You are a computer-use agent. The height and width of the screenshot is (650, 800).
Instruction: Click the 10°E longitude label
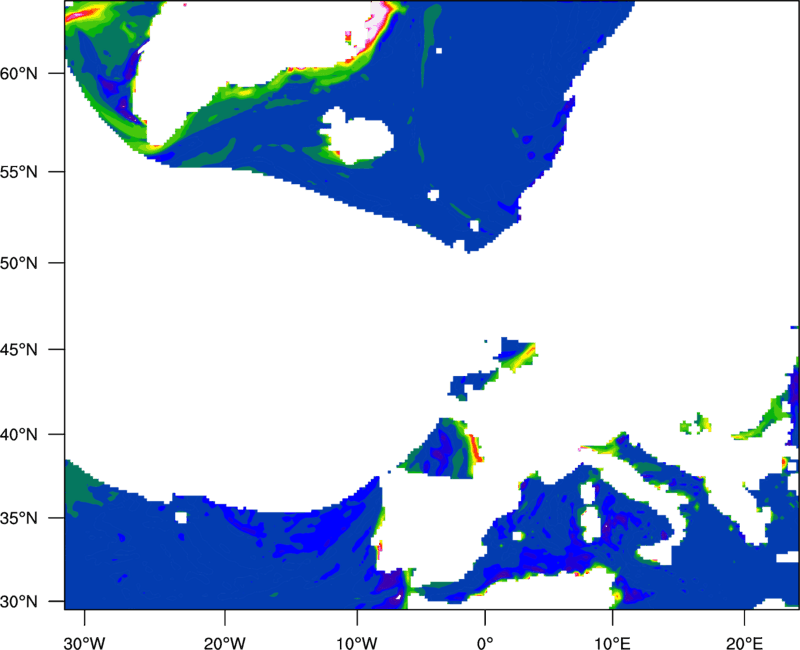click(x=612, y=643)
